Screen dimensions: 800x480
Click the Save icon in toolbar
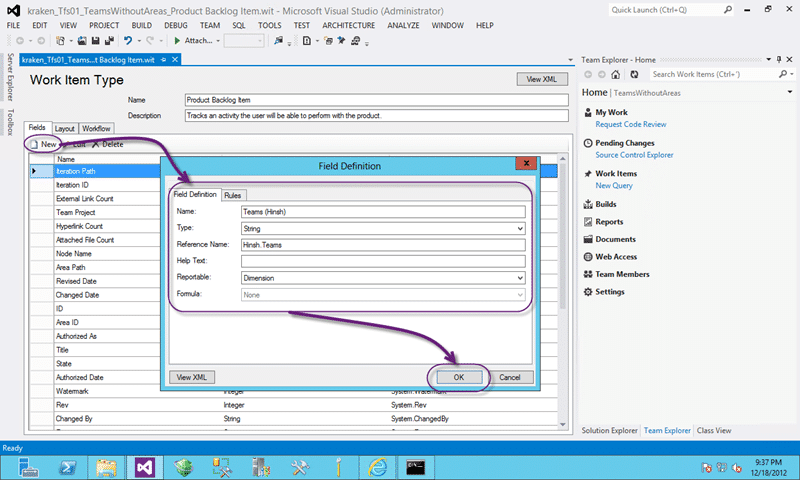click(95, 41)
